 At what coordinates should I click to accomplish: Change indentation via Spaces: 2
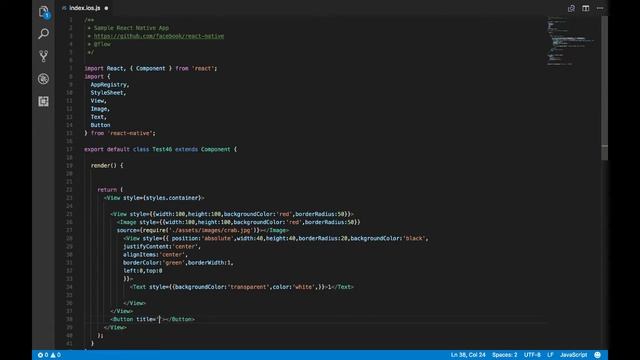click(504, 355)
